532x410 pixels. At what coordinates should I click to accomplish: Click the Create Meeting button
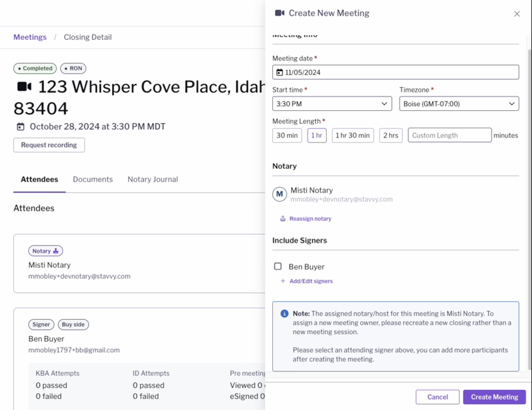pyautogui.click(x=494, y=397)
